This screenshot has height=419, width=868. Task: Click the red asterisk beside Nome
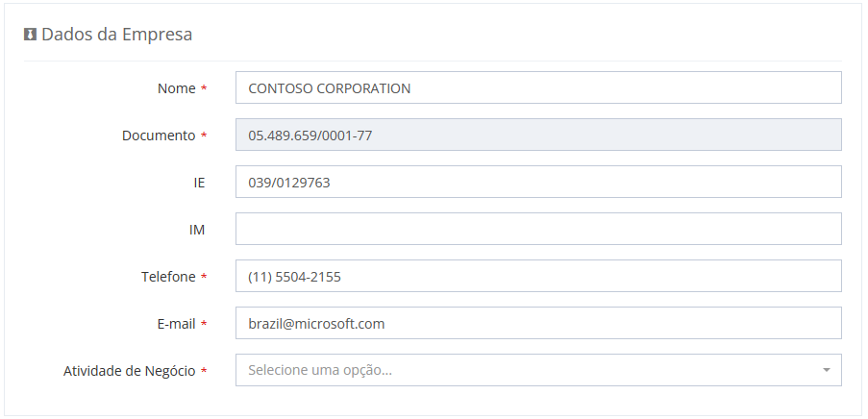(204, 88)
